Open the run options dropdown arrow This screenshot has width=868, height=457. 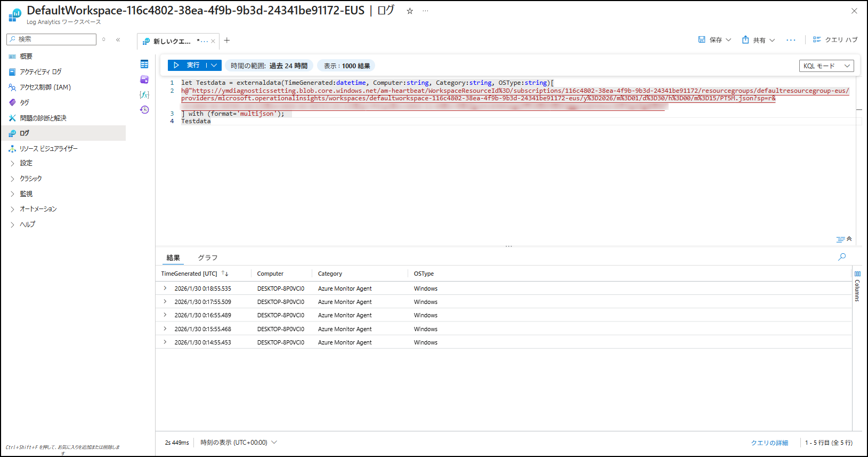point(214,65)
